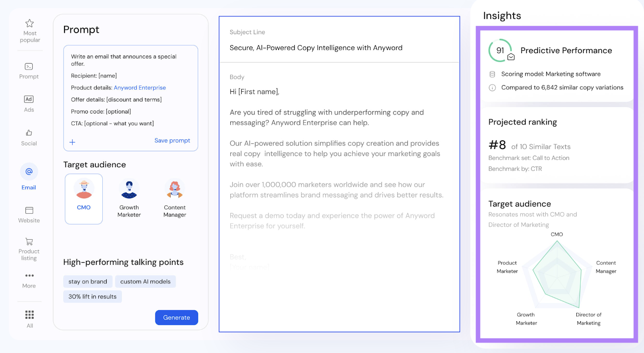
Task: Click the info icon beside compared variations
Action: tap(492, 88)
